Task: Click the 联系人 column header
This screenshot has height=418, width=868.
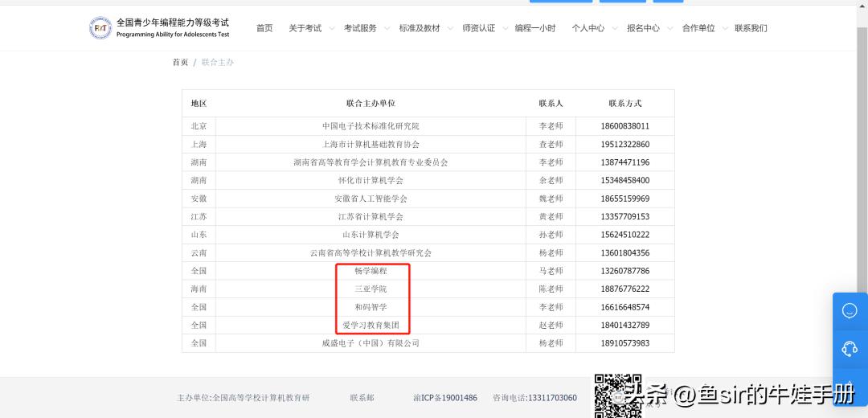Action: [x=551, y=104]
